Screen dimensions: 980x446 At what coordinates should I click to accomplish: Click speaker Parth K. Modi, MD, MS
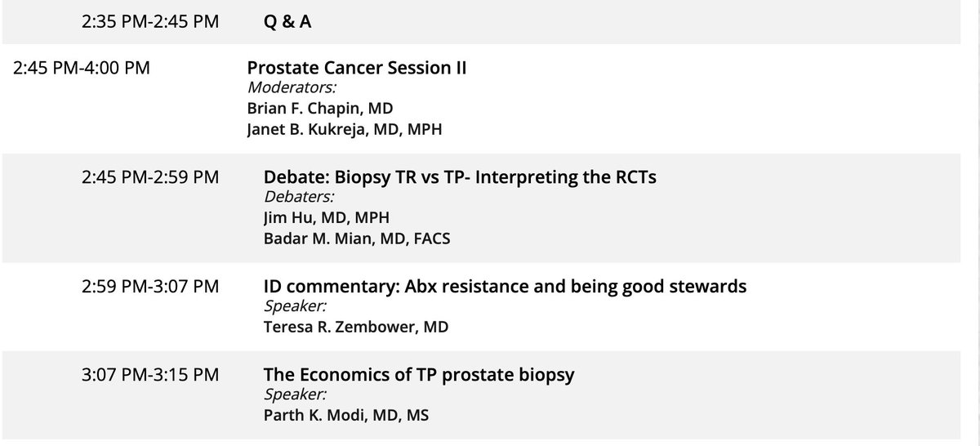[345, 415]
